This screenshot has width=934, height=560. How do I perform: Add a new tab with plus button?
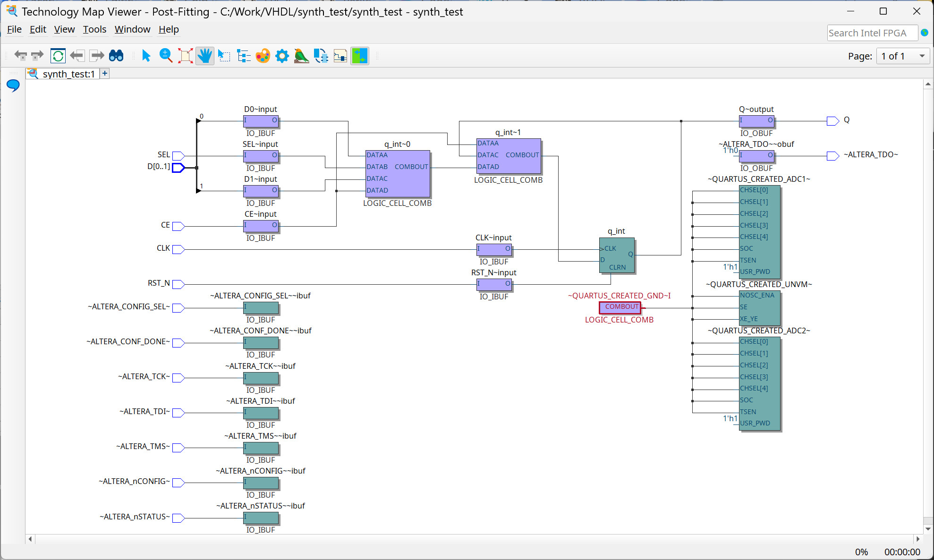pos(105,73)
